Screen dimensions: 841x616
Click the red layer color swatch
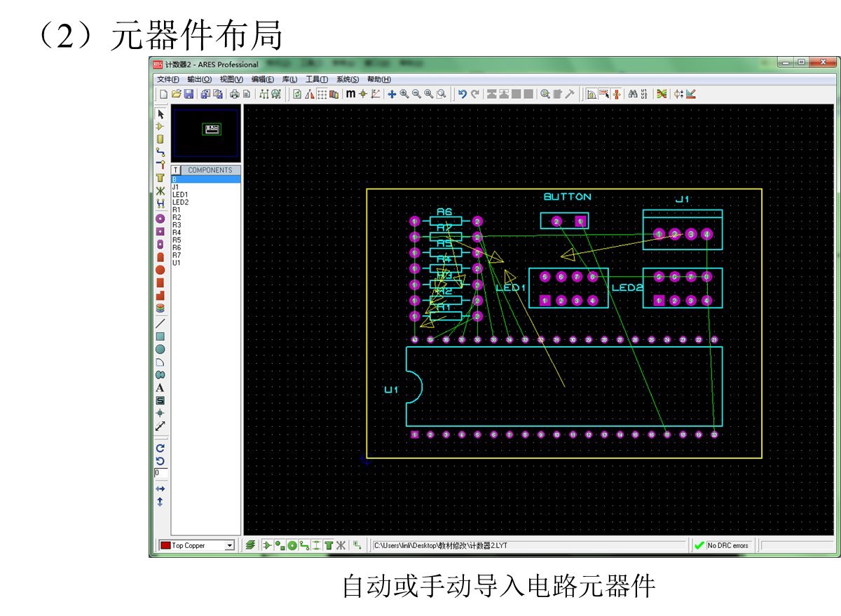click(x=165, y=545)
